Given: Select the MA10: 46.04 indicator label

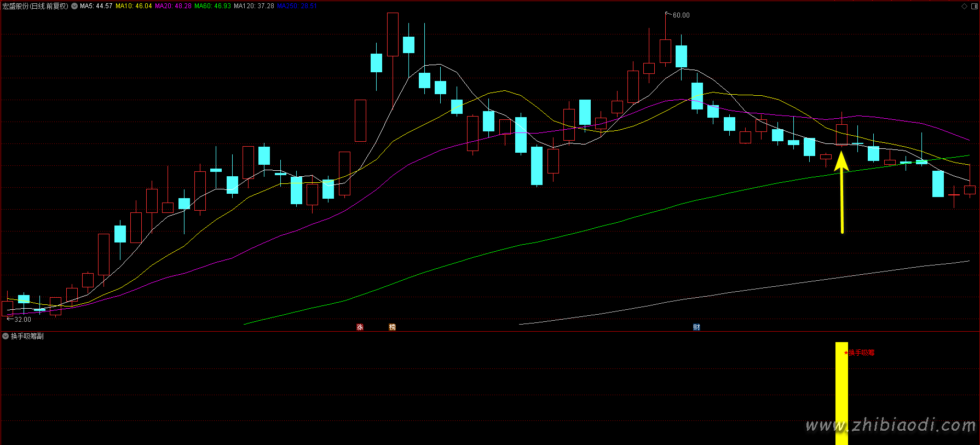Looking at the screenshot, I should coord(134,6).
